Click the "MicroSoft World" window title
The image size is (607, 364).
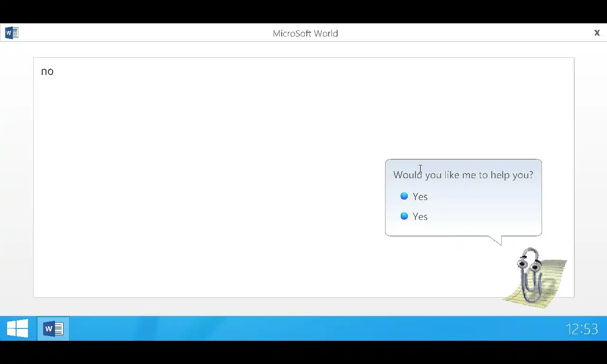305,33
